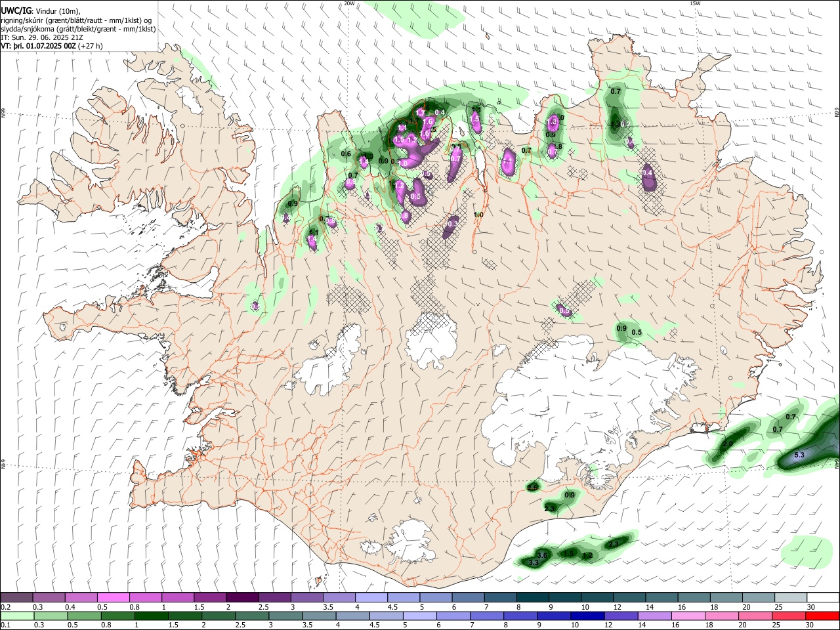Select the rigning/skúrir legend description line
The width and height of the screenshot is (840, 630).
[76, 20]
